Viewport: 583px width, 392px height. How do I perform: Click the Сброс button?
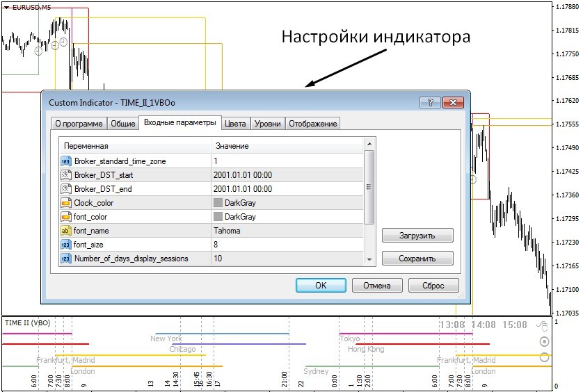point(433,286)
